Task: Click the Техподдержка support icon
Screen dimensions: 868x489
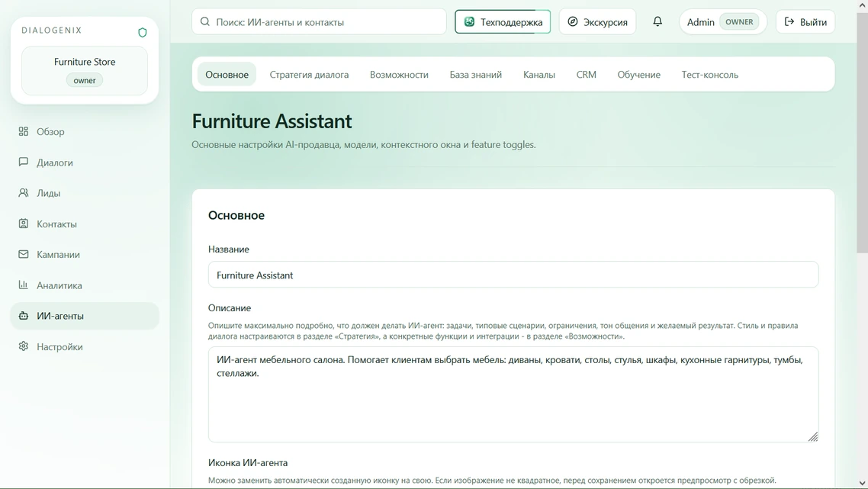Action: click(x=469, y=21)
